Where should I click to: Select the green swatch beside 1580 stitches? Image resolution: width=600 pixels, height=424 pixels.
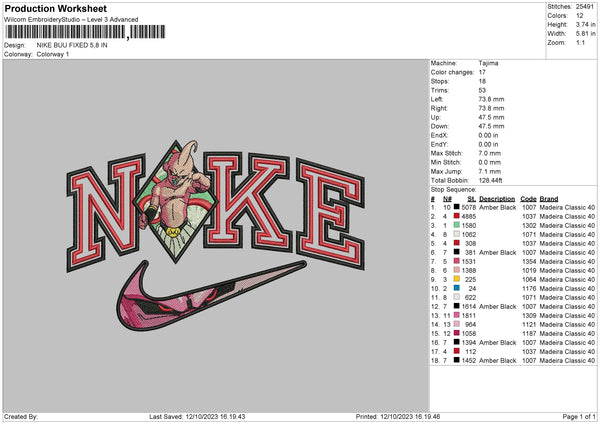(x=457, y=225)
